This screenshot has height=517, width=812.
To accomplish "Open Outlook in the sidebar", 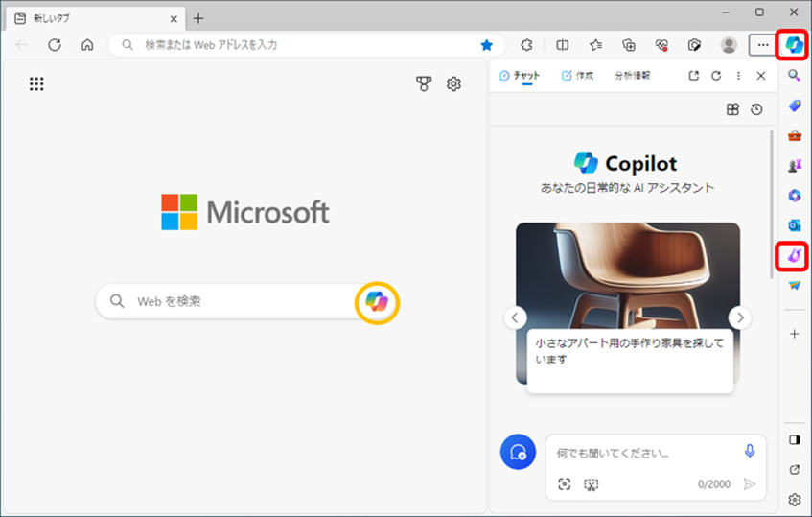I will pos(794,225).
